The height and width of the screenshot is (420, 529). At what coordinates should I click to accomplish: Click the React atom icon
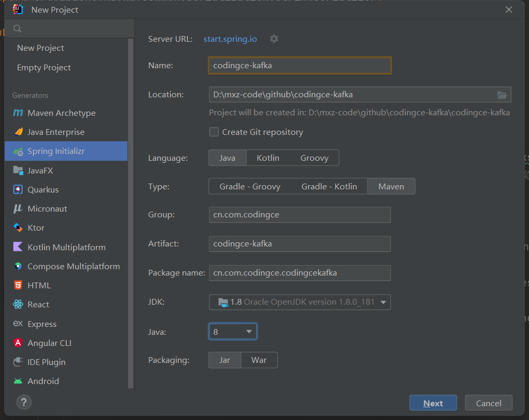[18, 304]
